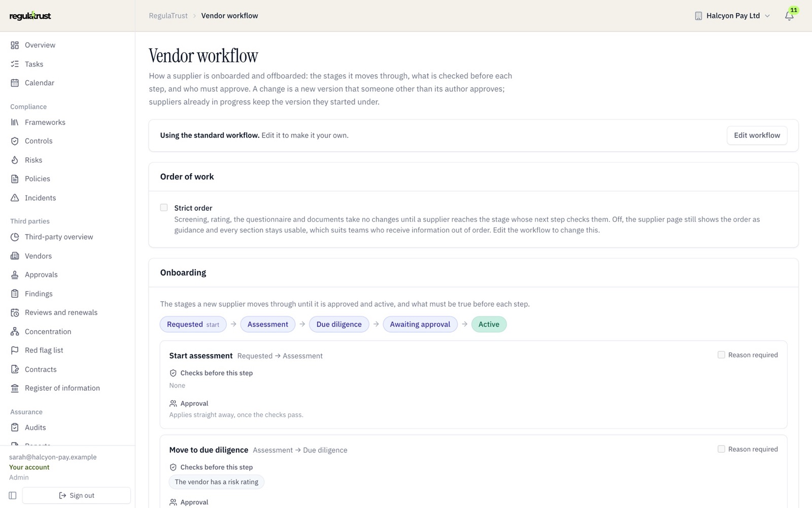This screenshot has height=508, width=812.
Task: Select the Requested start stage pill
Action: tap(193, 324)
